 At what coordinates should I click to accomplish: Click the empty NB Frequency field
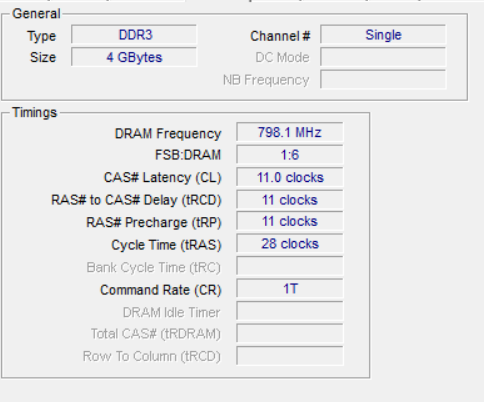pyautogui.click(x=383, y=79)
